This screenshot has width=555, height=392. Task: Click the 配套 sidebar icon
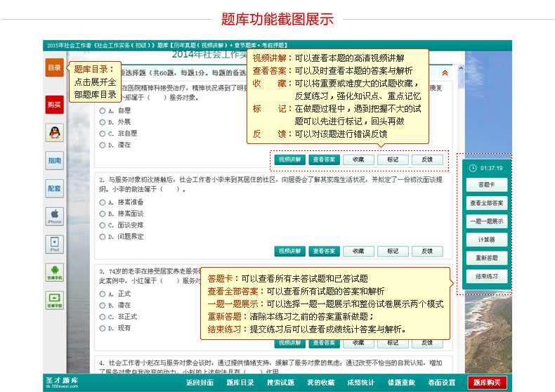[x=54, y=188]
